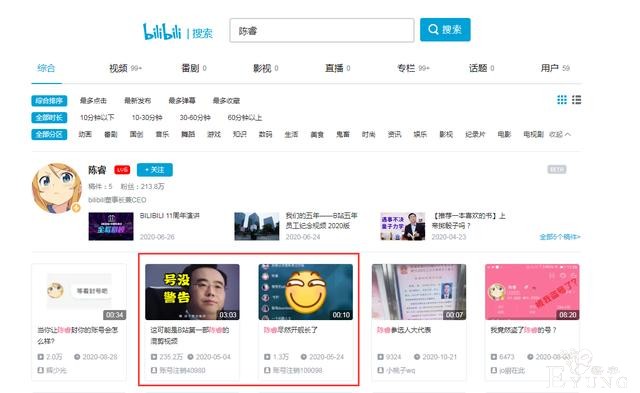
Task: Select 综合排序 sort option
Action: coord(49,101)
